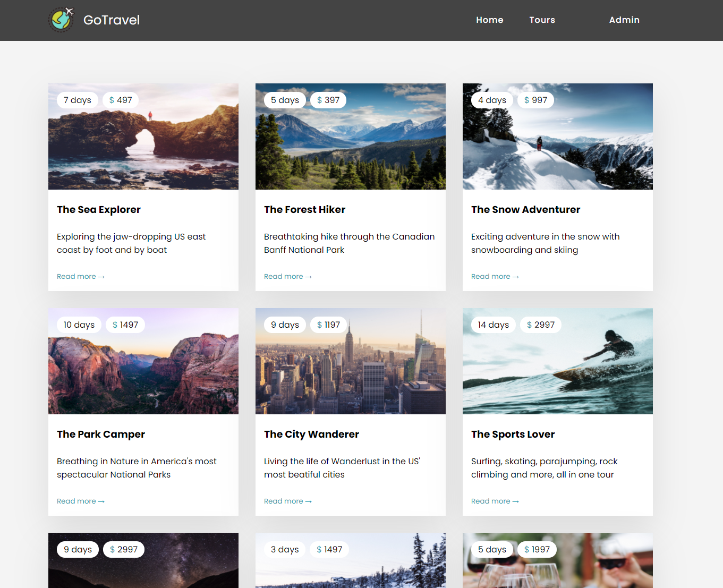Screen dimensions: 723x588
Task: Read more about The Park Camper
Action: pos(81,501)
